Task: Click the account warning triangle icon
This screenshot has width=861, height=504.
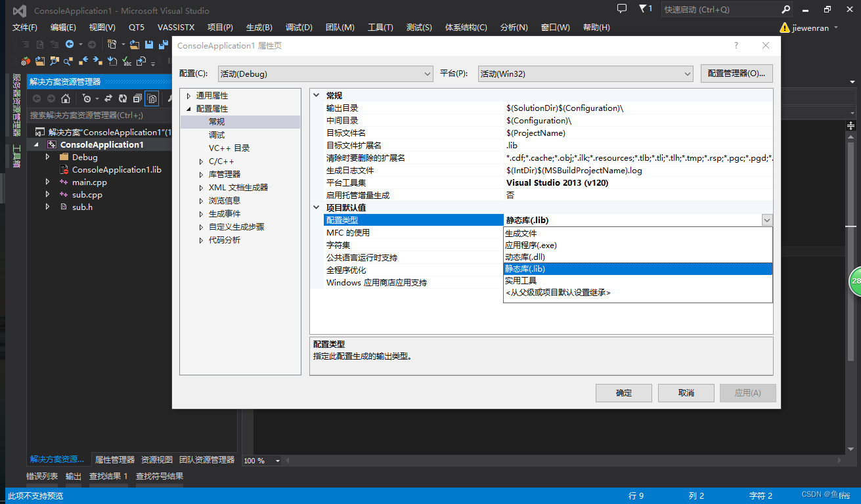Action: pos(784,28)
